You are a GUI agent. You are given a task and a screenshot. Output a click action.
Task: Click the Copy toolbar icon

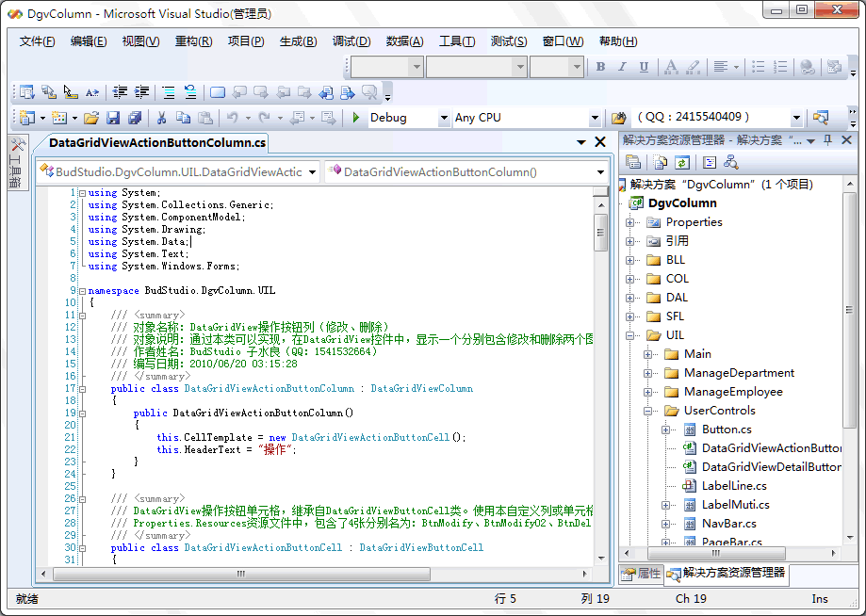tap(183, 118)
